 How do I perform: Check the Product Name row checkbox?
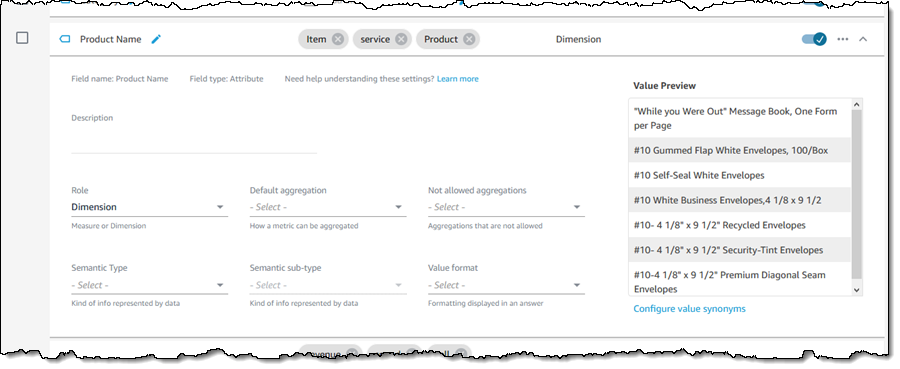22,38
